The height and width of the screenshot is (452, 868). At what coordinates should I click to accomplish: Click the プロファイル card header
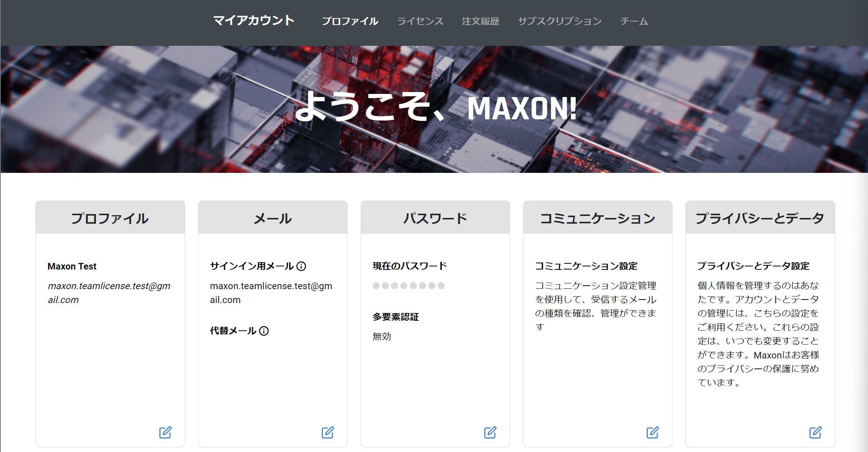110,218
